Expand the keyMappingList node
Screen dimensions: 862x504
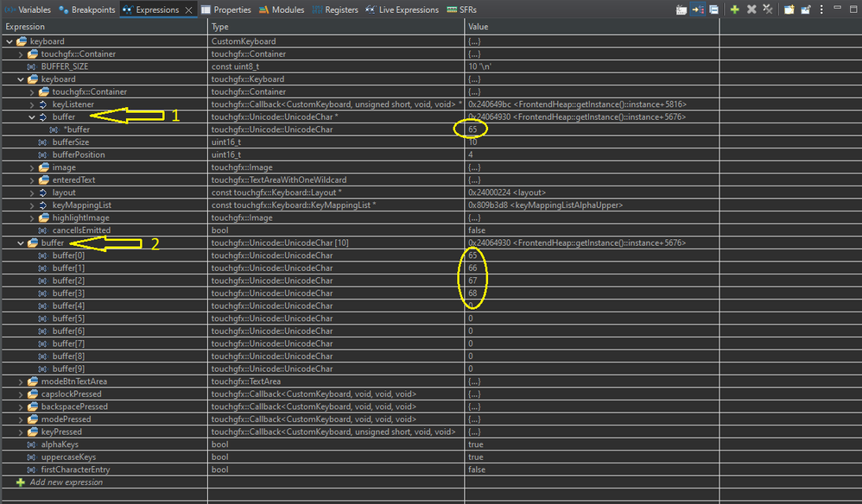[31, 205]
